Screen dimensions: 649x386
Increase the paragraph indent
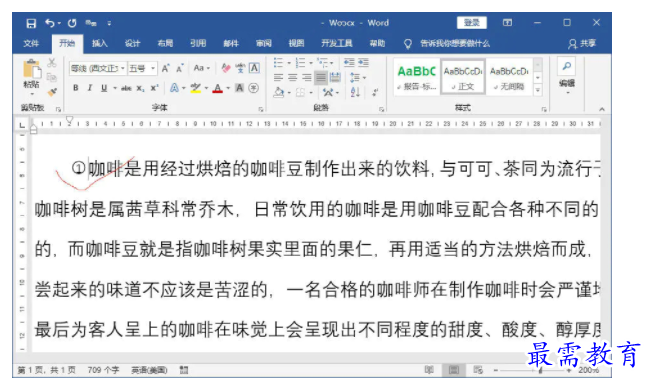pos(363,62)
